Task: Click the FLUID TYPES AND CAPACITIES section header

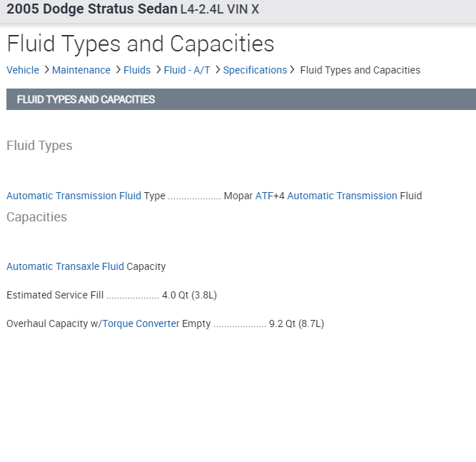Action: [x=86, y=99]
